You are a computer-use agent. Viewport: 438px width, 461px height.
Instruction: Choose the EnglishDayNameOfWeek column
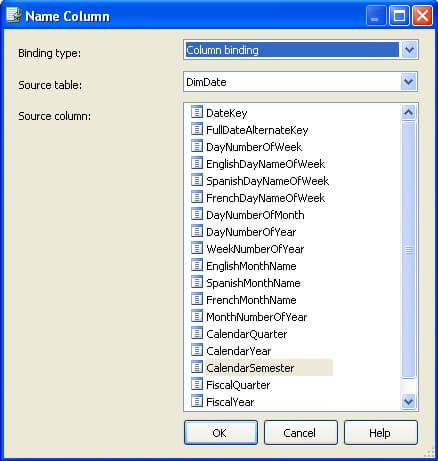pyautogui.click(x=265, y=164)
